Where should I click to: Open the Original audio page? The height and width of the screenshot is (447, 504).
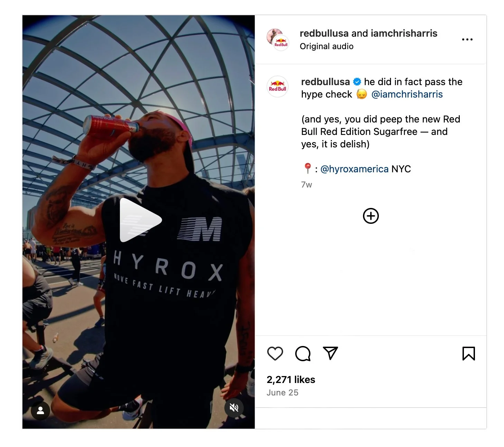[x=326, y=46]
